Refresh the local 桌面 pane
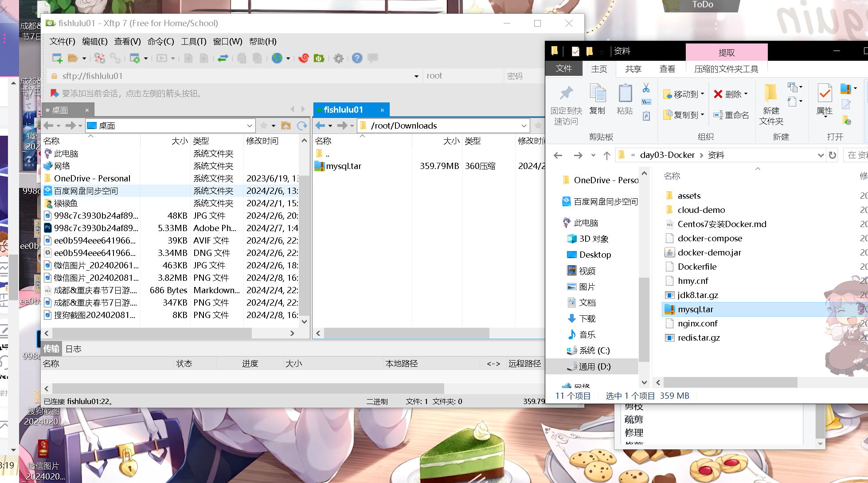The width and height of the screenshot is (868, 483). tap(302, 126)
